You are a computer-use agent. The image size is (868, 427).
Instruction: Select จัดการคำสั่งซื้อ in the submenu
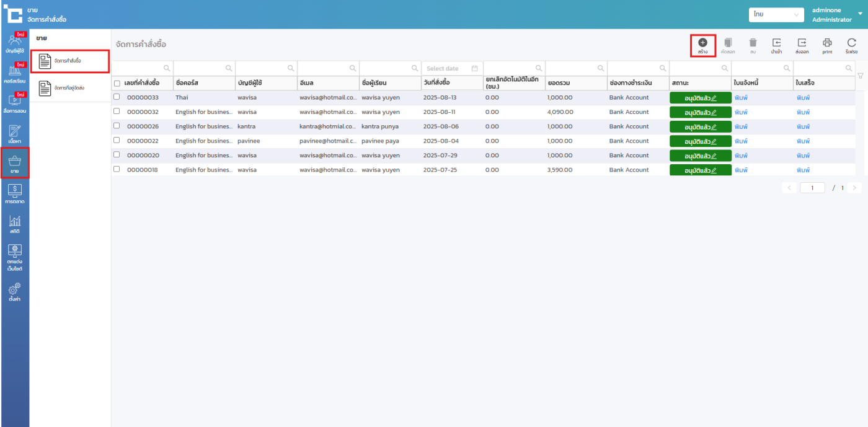69,61
